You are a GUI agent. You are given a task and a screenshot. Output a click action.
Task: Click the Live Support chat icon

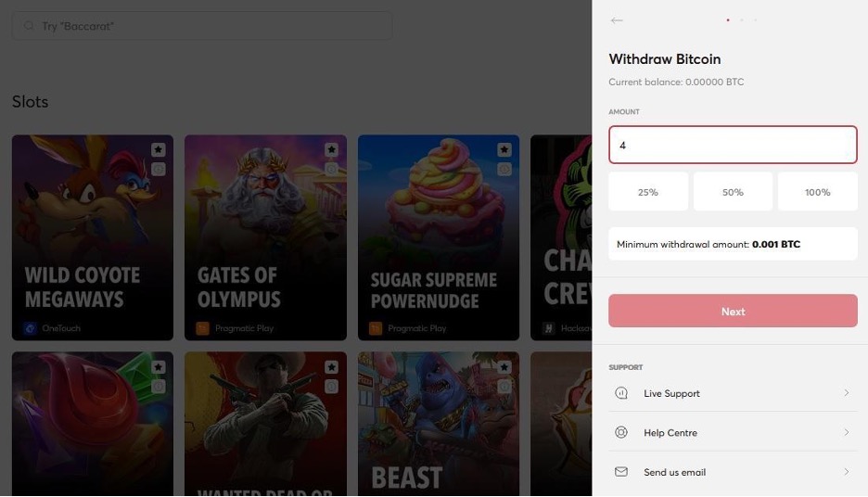pyautogui.click(x=621, y=393)
